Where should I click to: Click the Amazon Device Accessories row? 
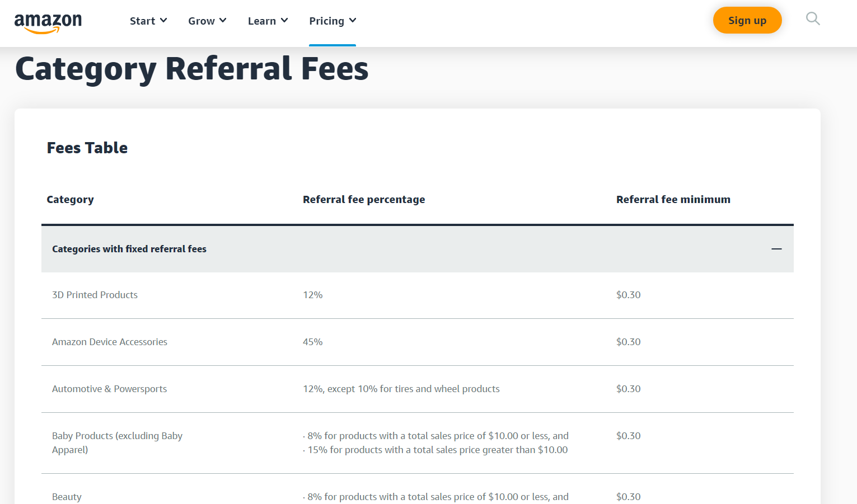click(x=110, y=342)
